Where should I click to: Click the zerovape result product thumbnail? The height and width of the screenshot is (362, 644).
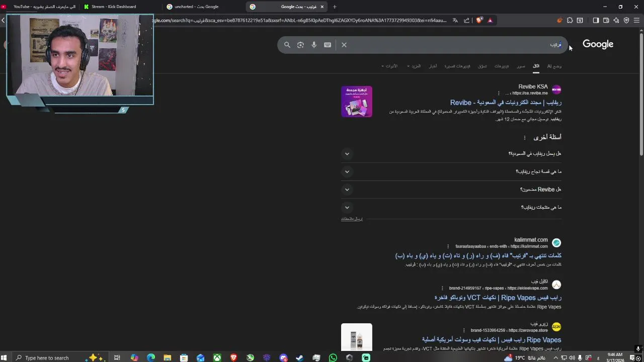pos(357,337)
